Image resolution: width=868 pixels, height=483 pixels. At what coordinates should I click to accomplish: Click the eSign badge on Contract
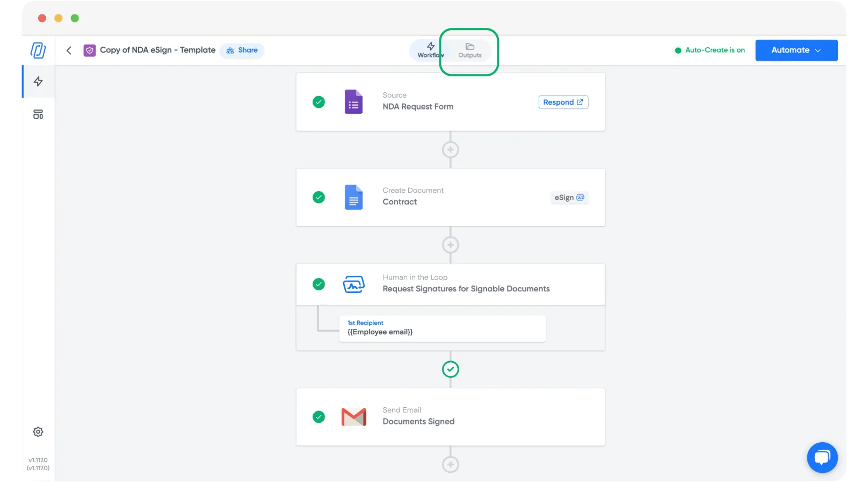pos(569,198)
